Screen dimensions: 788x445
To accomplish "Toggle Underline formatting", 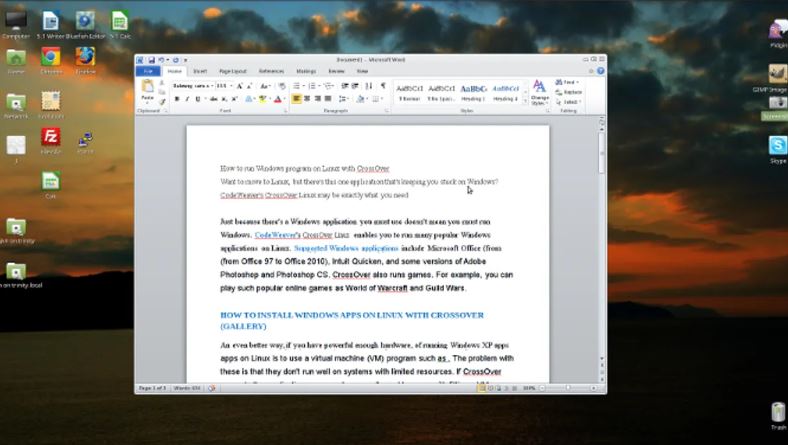I will (198, 99).
